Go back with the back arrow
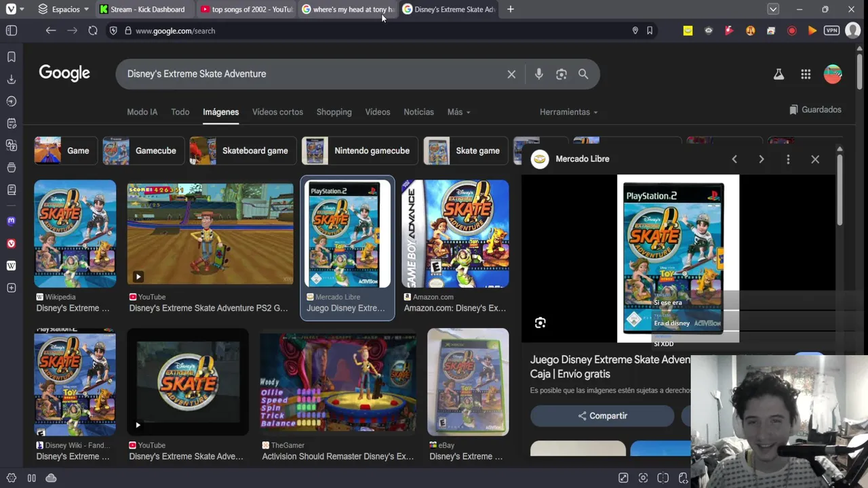The height and width of the screenshot is (488, 868). (x=50, y=30)
